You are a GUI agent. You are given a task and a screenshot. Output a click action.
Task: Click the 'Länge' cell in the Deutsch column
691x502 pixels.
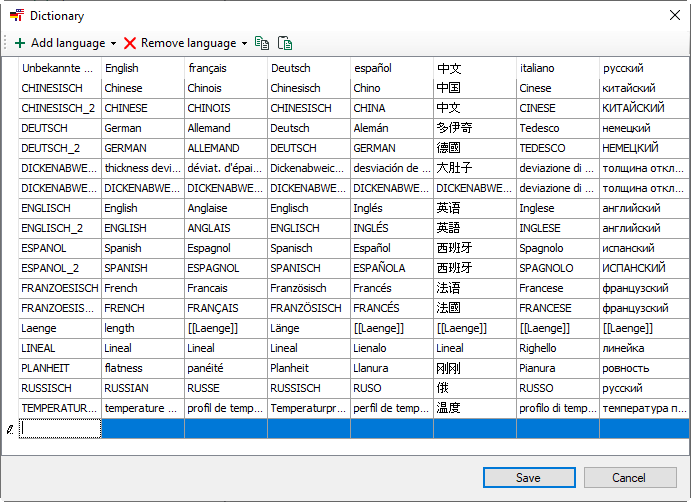(308, 328)
